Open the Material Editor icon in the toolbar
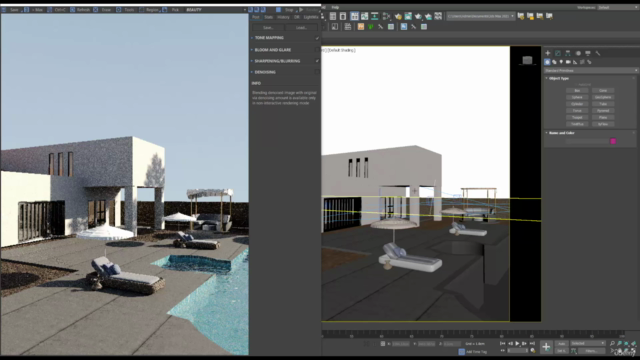Screen dimensions: 640x360 387,16
